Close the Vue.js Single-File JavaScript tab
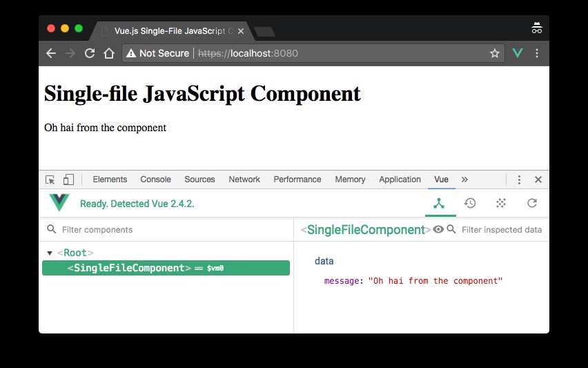Screen dimensions: 588x368 [x=241, y=31]
